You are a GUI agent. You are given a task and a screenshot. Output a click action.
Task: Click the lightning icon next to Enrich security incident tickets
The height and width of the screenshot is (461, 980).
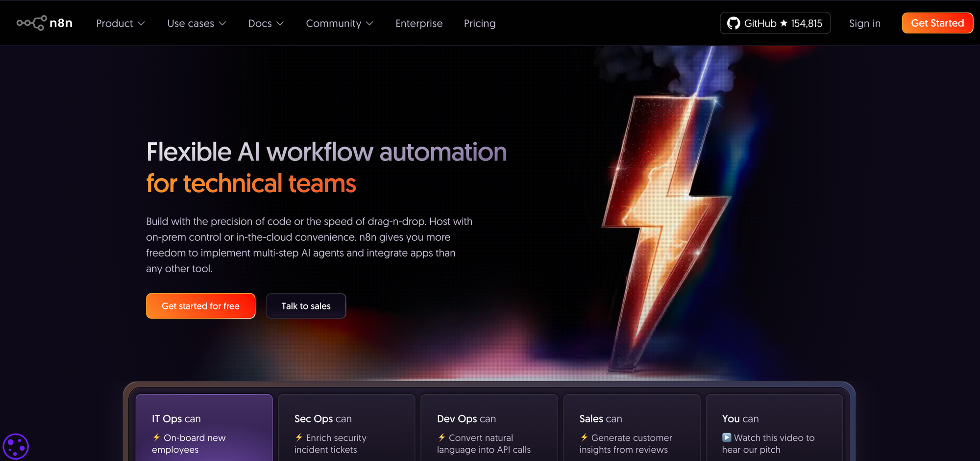pyautogui.click(x=298, y=438)
